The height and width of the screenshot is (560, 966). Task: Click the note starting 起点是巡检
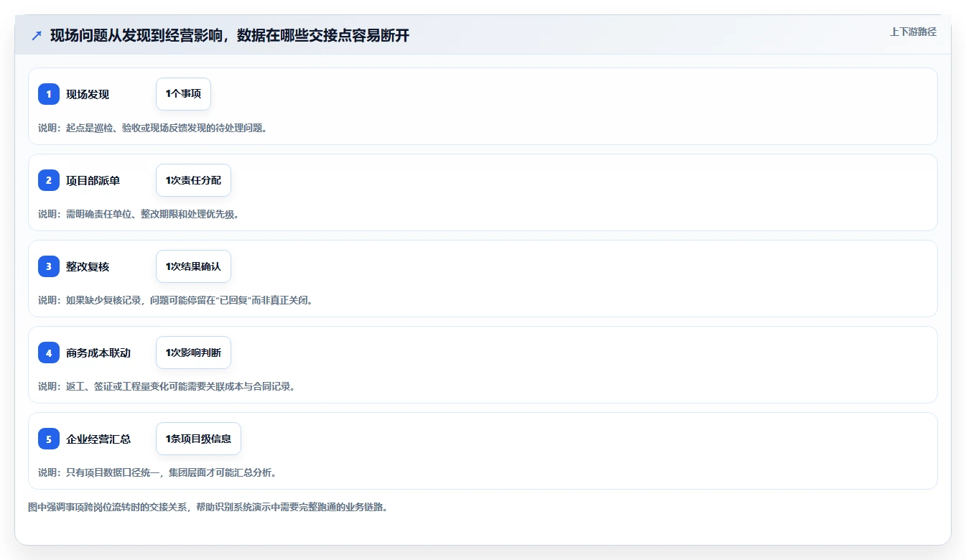click(x=153, y=128)
